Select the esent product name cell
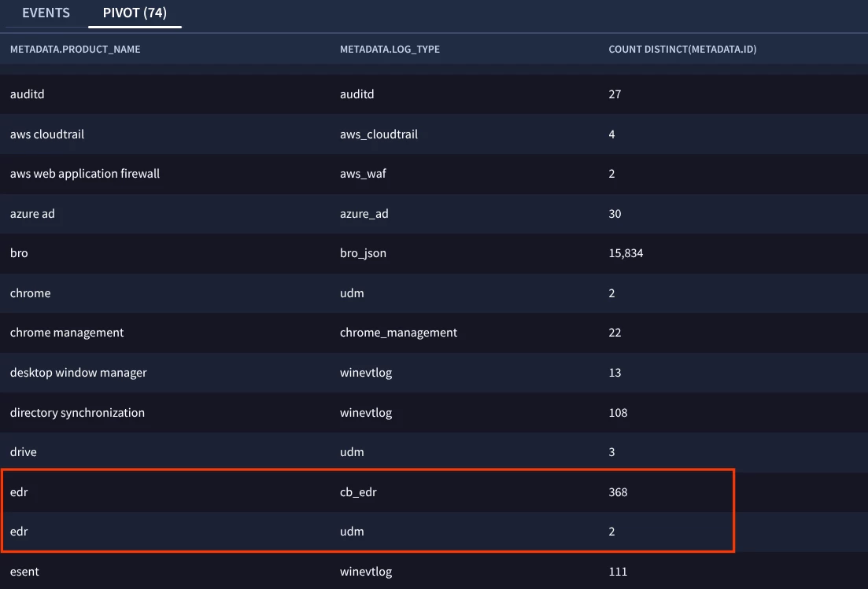The width and height of the screenshot is (868, 589). 24,571
